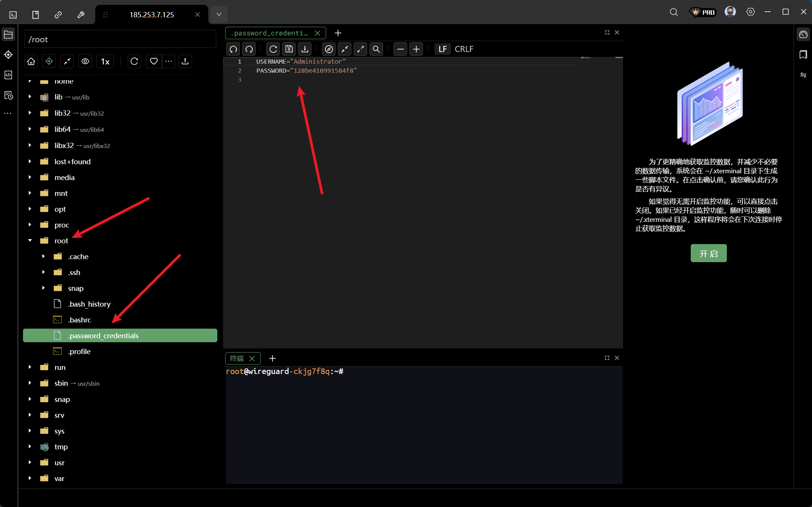Toggle hidden files with the eye icon
This screenshot has height=507, width=812.
point(85,61)
